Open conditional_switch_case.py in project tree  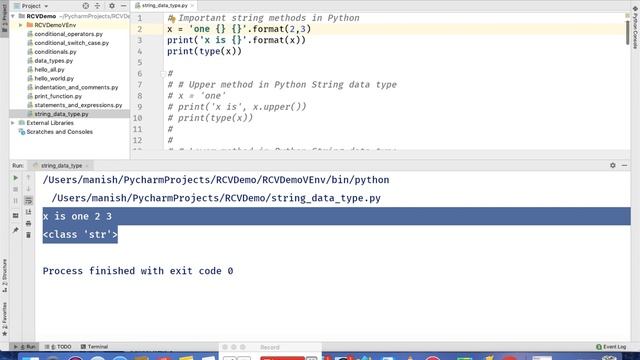point(71,43)
